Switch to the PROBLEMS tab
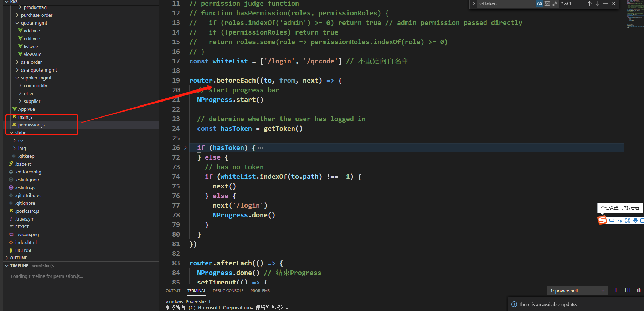 [260, 291]
